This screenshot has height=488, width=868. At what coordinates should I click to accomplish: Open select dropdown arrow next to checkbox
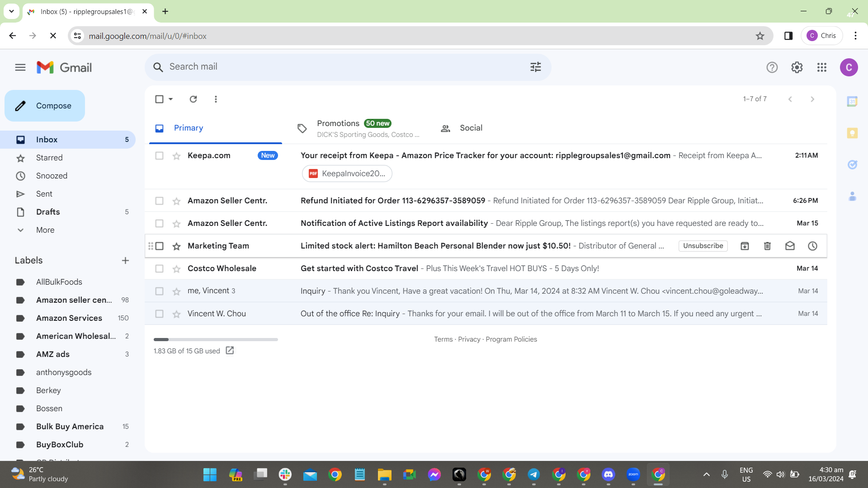(170, 99)
